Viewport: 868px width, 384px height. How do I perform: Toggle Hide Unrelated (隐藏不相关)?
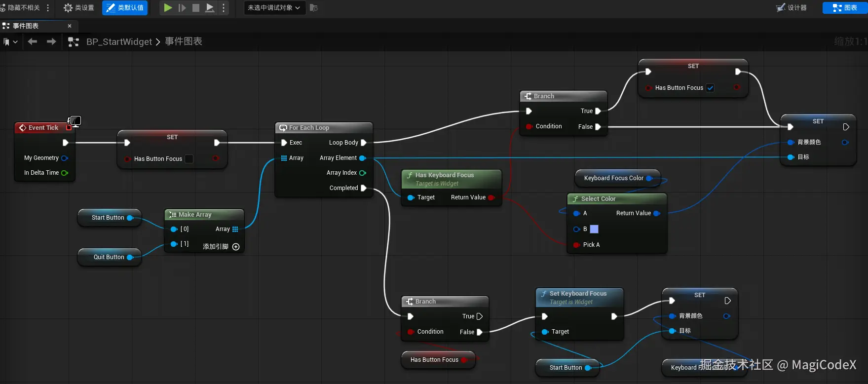(x=21, y=8)
